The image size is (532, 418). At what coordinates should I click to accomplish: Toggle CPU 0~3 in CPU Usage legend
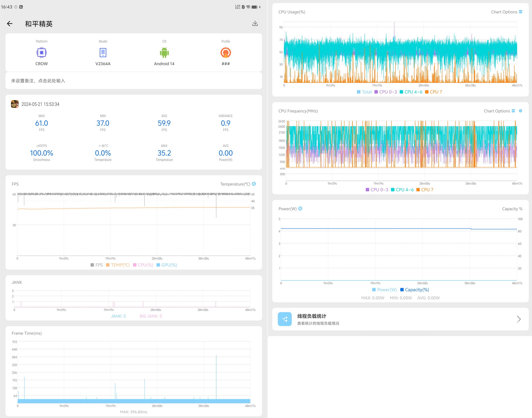click(385, 92)
